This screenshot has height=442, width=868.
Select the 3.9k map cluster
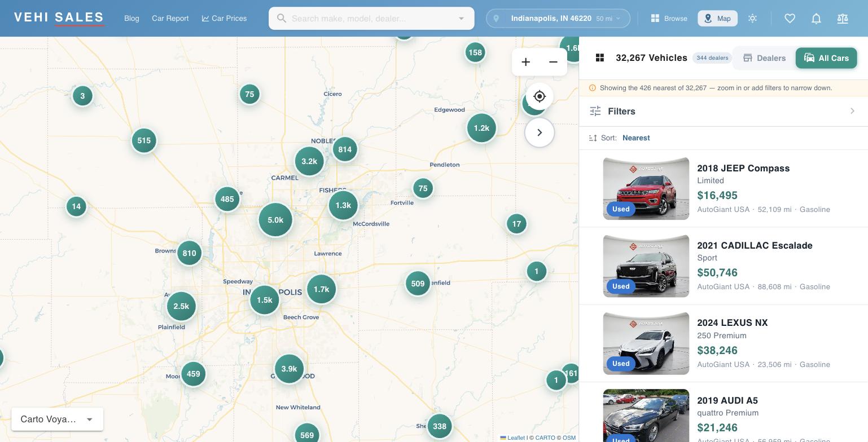(x=289, y=369)
